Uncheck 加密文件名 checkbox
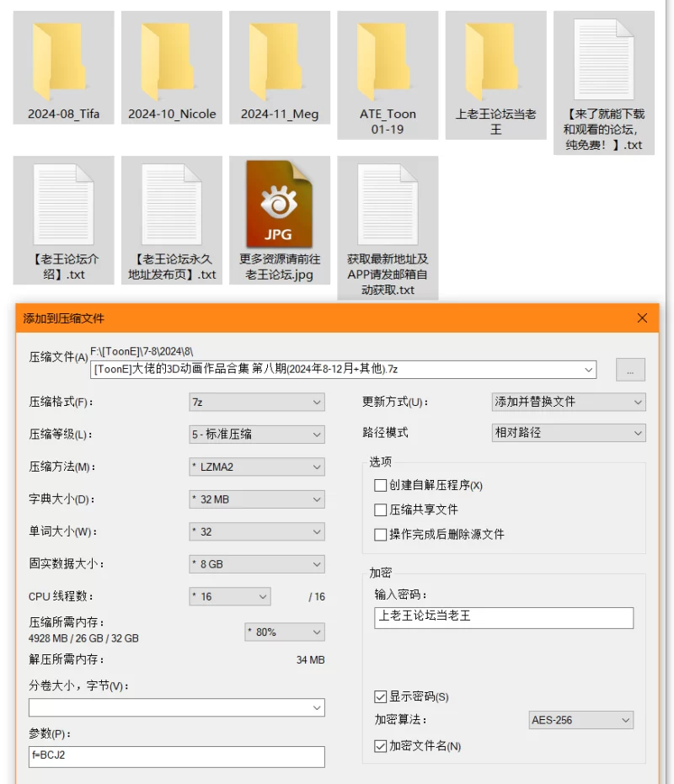 click(380, 746)
